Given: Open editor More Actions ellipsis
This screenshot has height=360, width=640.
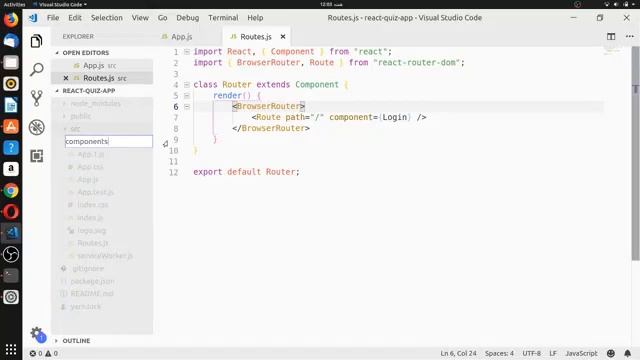Looking at the screenshot, I should (x=630, y=36).
